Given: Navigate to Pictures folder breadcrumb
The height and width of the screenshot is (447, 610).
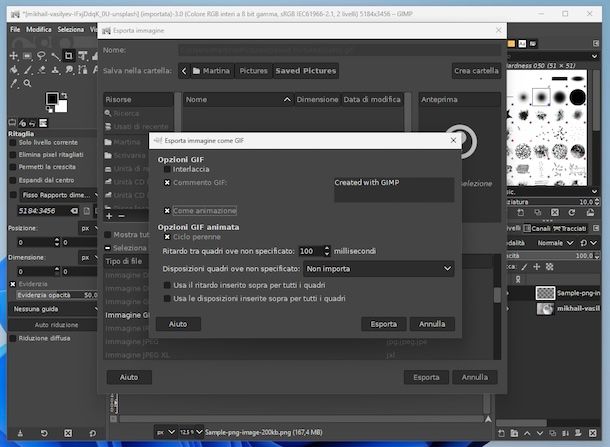Looking at the screenshot, I should click(253, 71).
